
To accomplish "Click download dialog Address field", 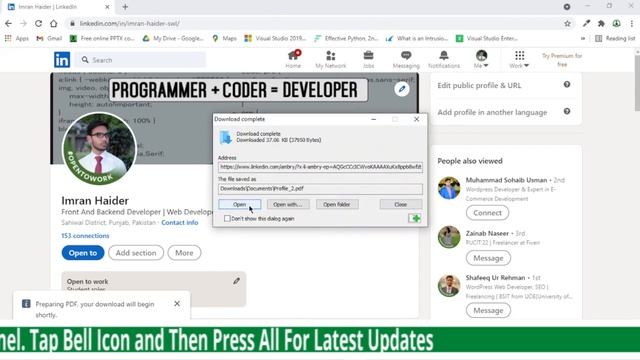I will [x=320, y=167].
